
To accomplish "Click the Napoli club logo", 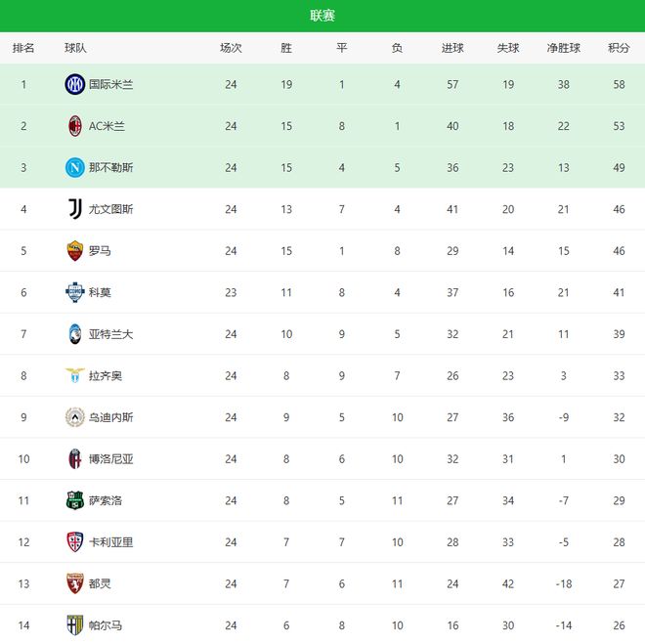I will pos(75,168).
